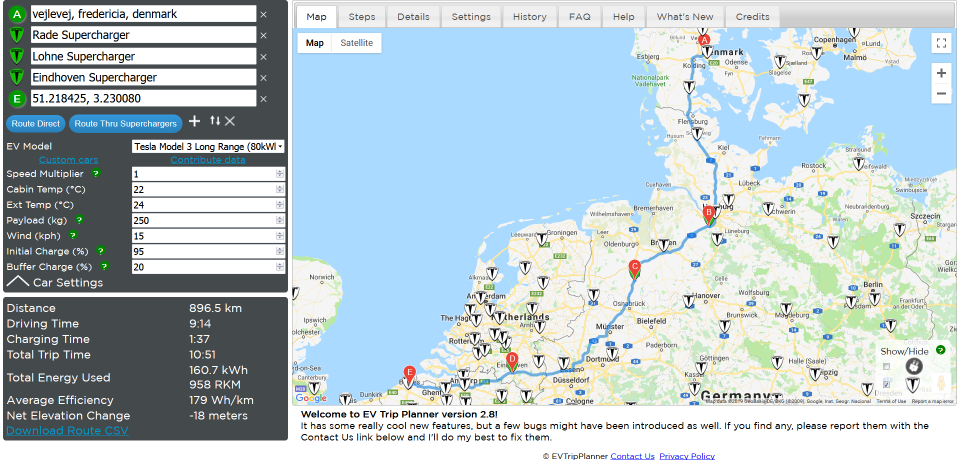Reverse route order with the arrows icon
This screenshot has height=460, width=959.
tap(215, 121)
